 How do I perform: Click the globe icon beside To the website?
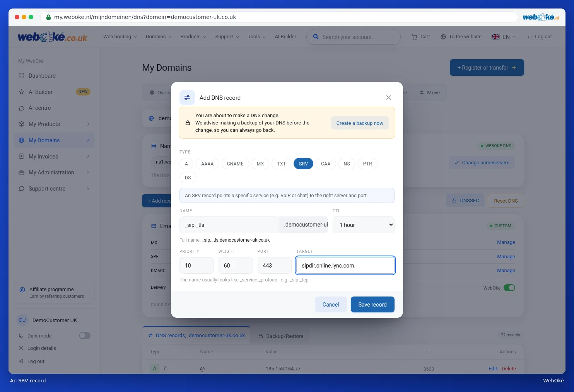(x=443, y=37)
